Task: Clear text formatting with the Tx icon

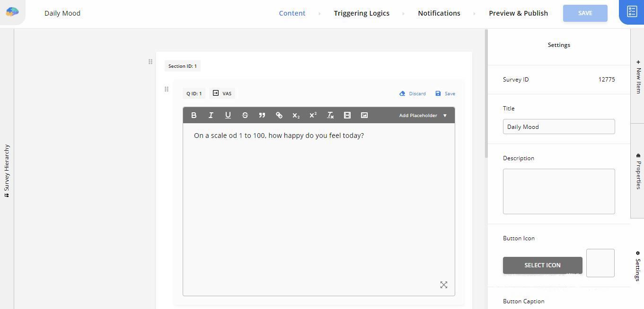Action: (x=330, y=115)
